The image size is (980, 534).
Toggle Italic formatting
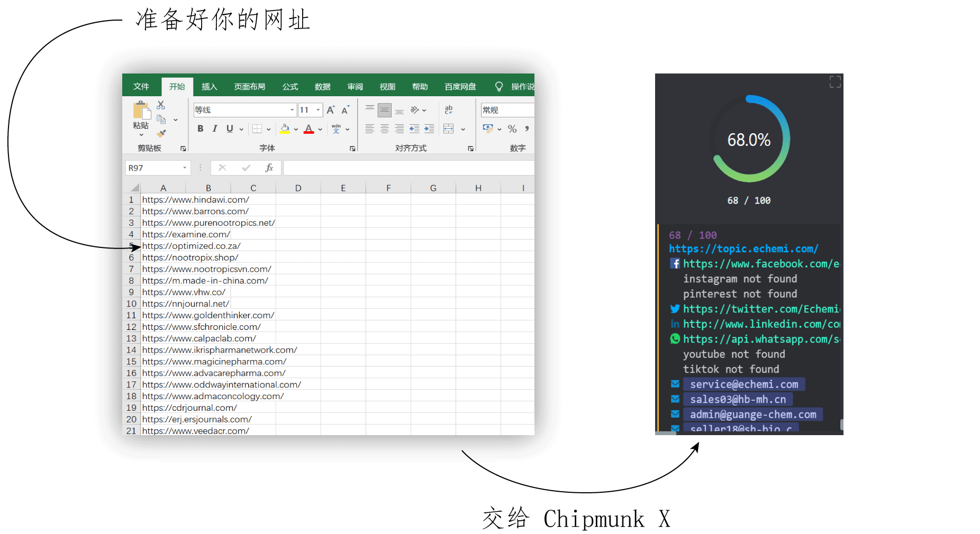pyautogui.click(x=215, y=128)
